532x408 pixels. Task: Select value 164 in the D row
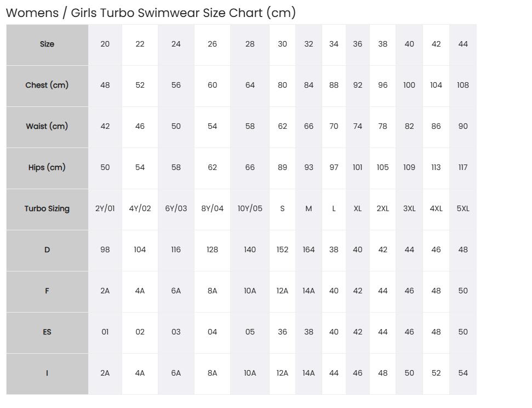tap(309, 251)
